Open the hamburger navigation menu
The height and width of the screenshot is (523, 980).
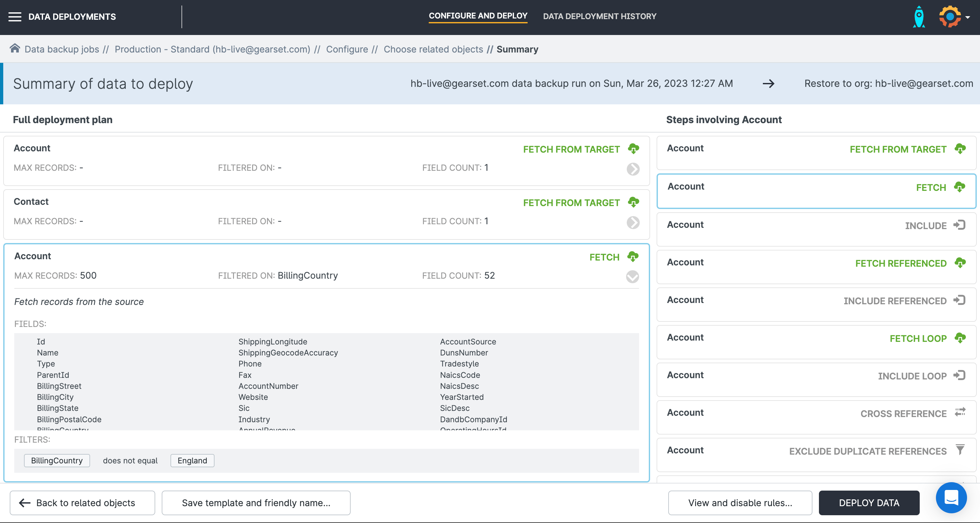point(15,17)
